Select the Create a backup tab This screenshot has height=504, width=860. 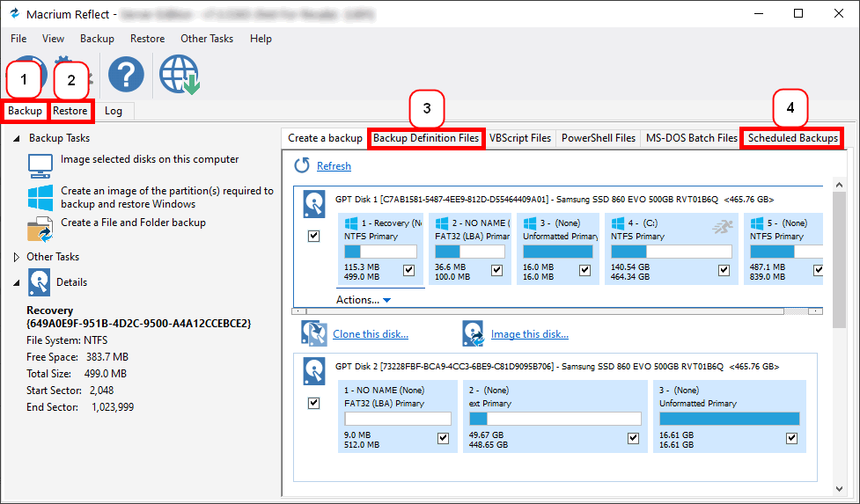click(x=325, y=138)
